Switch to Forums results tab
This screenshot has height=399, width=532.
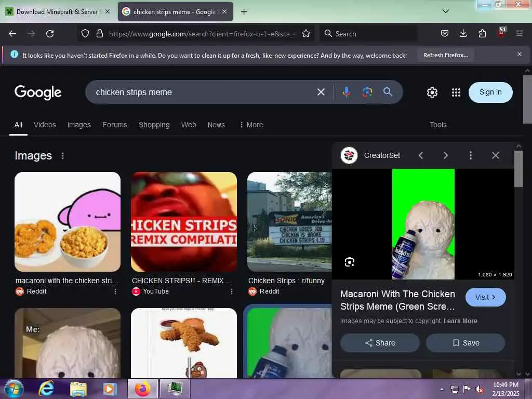click(x=115, y=125)
